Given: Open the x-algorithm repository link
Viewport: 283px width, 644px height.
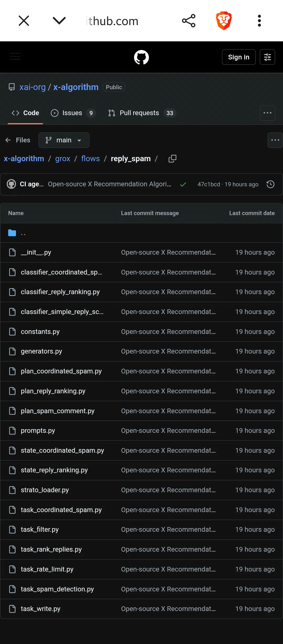Looking at the screenshot, I should coord(76,87).
